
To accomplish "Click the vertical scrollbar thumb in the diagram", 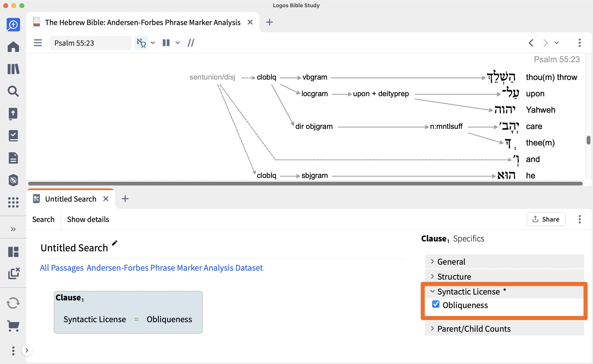I will click(588, 140).
